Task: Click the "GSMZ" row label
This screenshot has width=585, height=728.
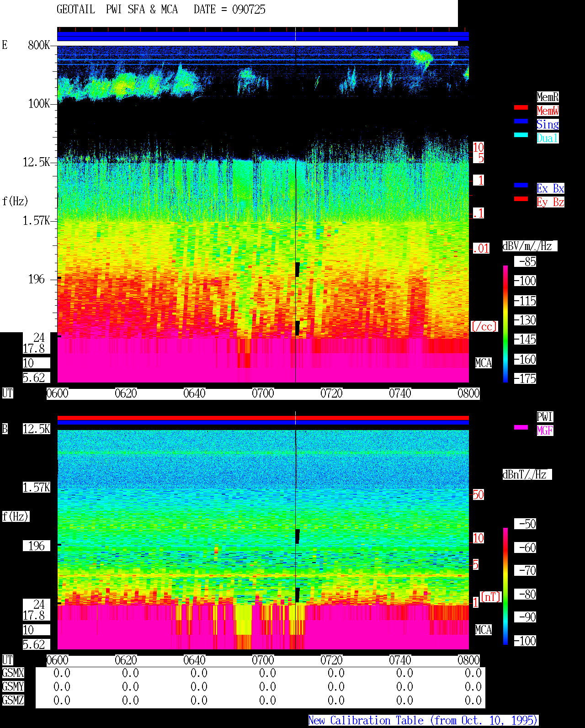Action: [x=13, y=700]
